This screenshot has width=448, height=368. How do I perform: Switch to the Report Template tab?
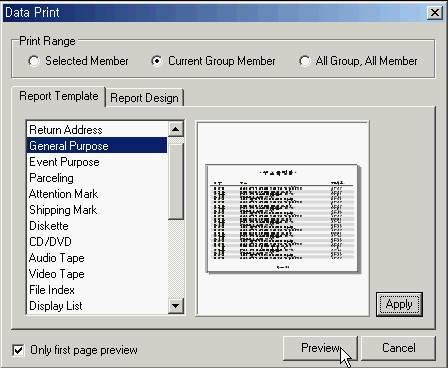point(59,96)
